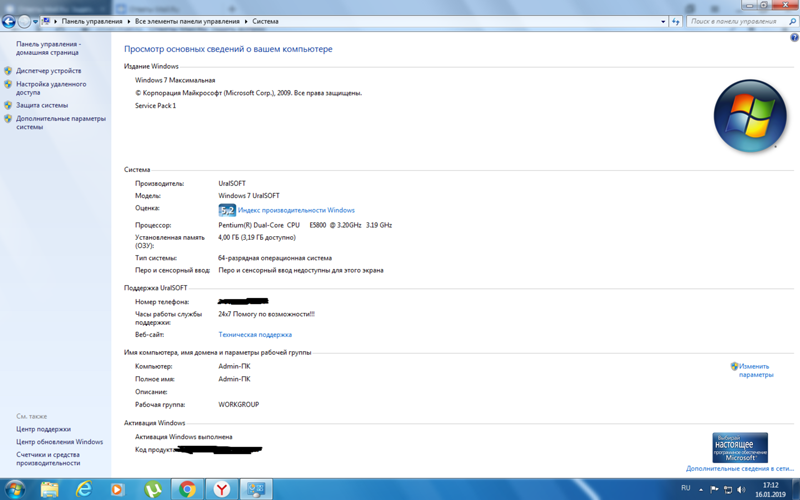Click shield icon beside Настройка удаленного доступа

tap(8, 84)
